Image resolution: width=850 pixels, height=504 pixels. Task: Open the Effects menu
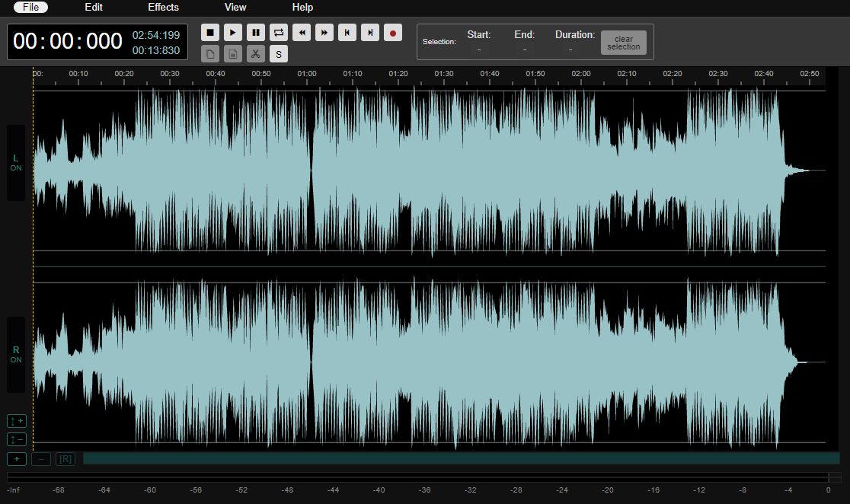(163, 8)
